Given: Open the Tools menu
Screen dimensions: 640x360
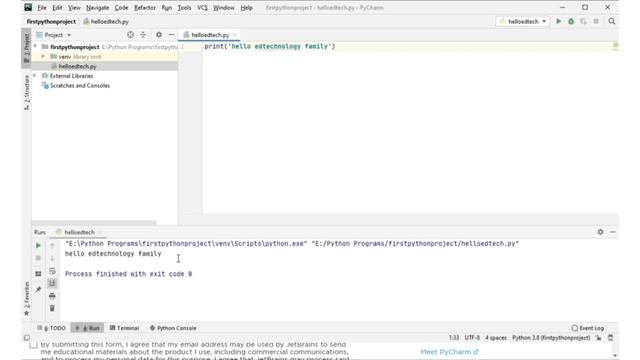Looking at the screenshot, I should (184, 7).
